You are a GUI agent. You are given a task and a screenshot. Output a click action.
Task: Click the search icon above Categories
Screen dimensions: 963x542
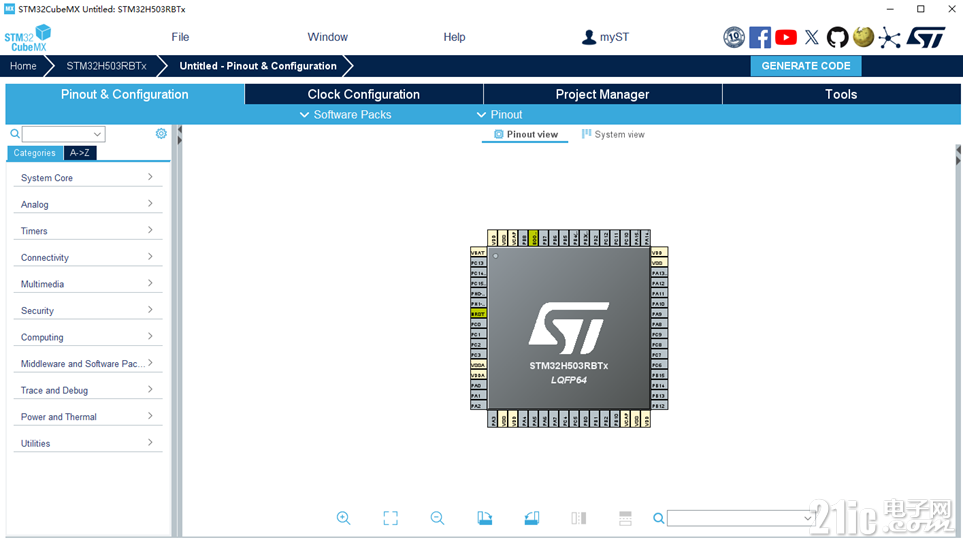(15, 133)
